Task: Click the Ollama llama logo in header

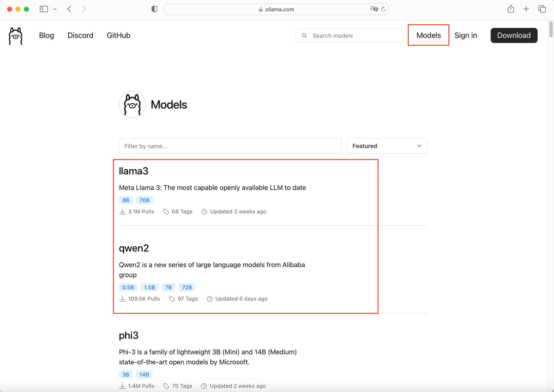Action: pos(15,36)
